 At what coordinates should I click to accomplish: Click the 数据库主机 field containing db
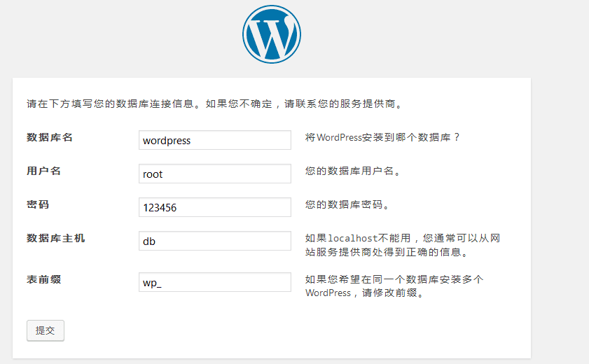[215, 241]
